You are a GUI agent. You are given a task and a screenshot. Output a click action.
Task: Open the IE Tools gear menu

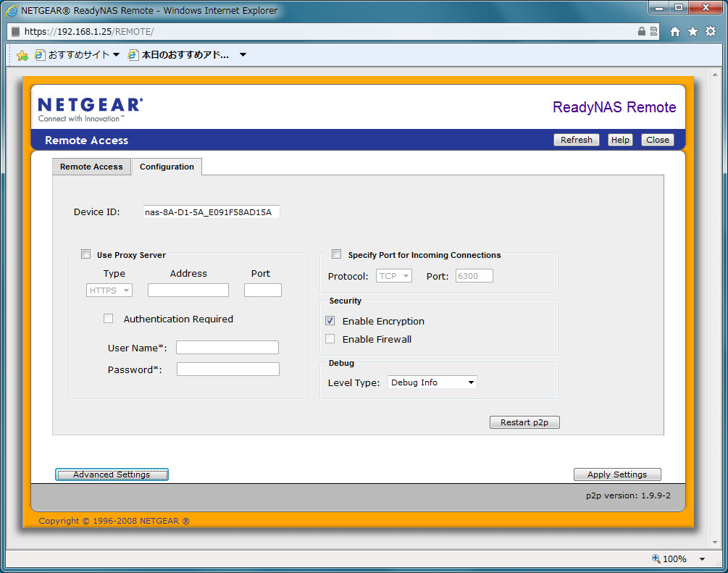[711, 32]
